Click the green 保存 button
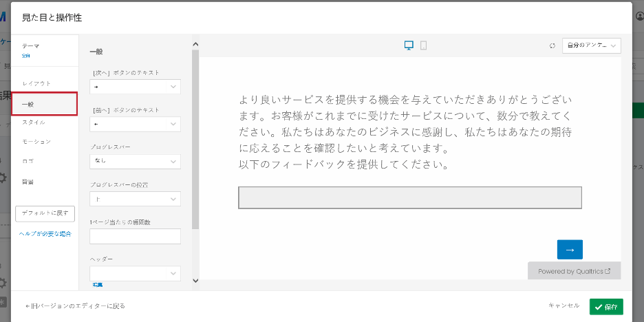644x322 pixels. point(606,307)
